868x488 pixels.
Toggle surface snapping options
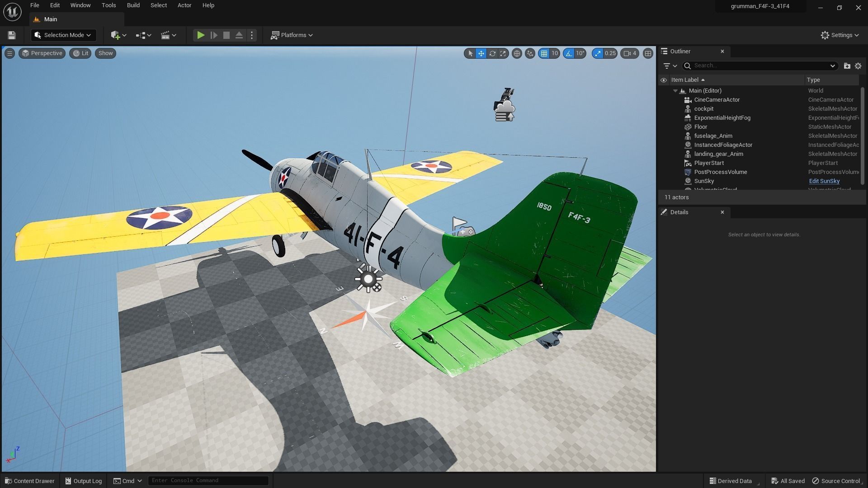coord(530,53)
